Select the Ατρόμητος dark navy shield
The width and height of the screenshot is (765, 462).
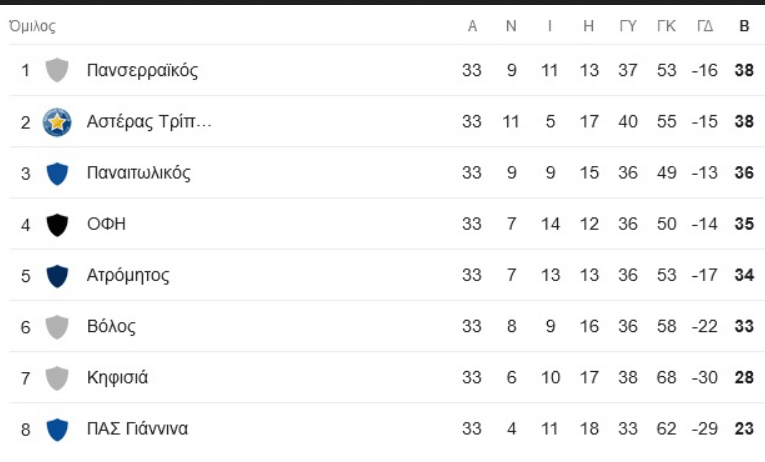(x=57, y=276)
